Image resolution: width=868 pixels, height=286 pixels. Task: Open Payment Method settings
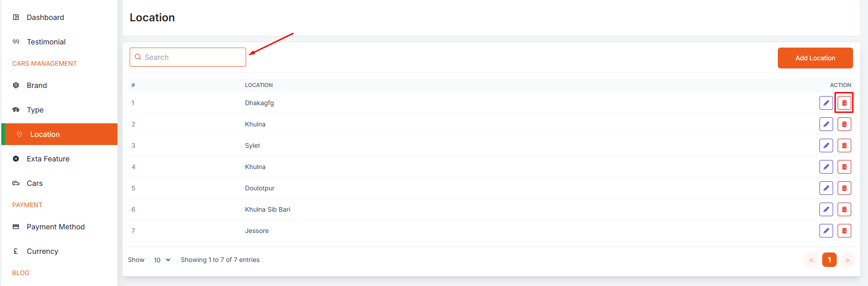coord(55,227)
